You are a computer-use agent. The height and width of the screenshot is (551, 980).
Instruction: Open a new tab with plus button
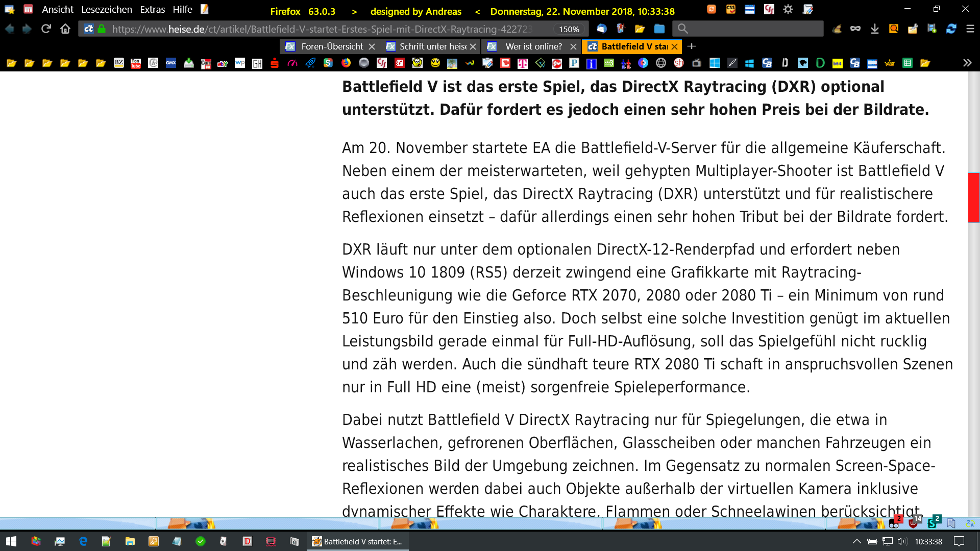(x=692, y=46)
